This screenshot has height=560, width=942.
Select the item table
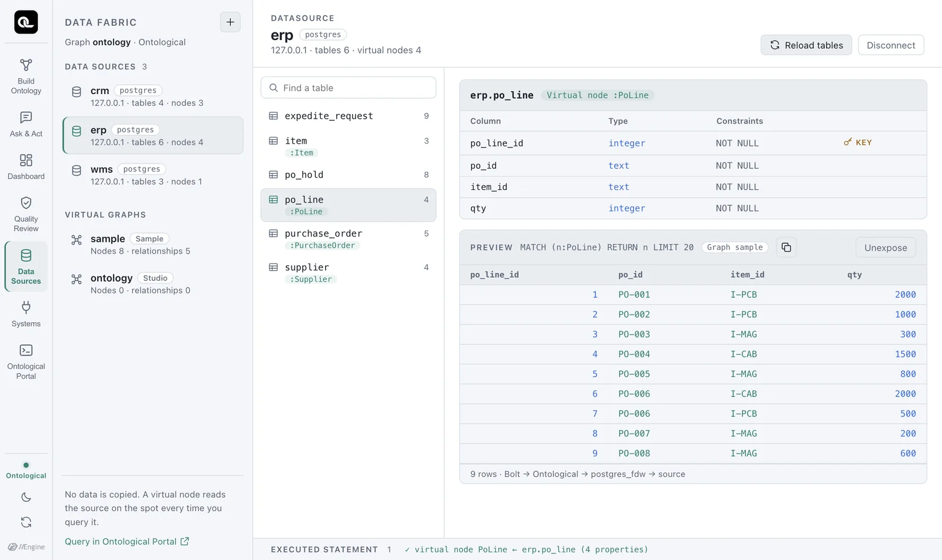(349, 146)
